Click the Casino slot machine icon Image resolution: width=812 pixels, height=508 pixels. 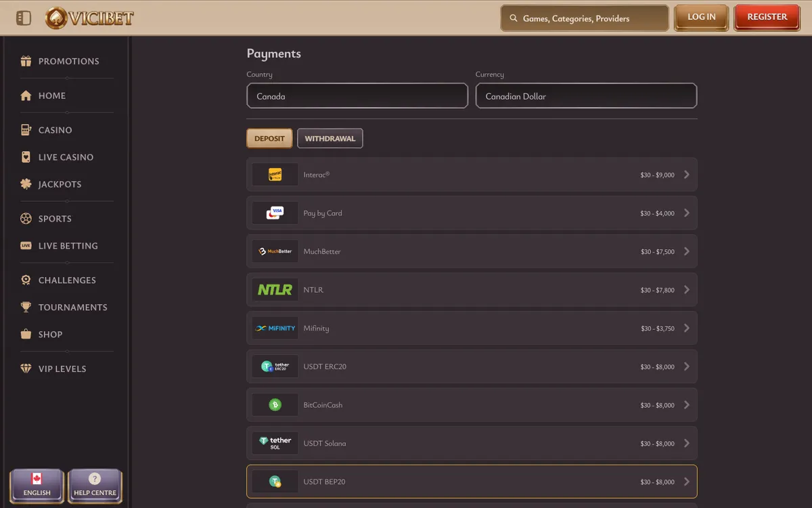26,130
